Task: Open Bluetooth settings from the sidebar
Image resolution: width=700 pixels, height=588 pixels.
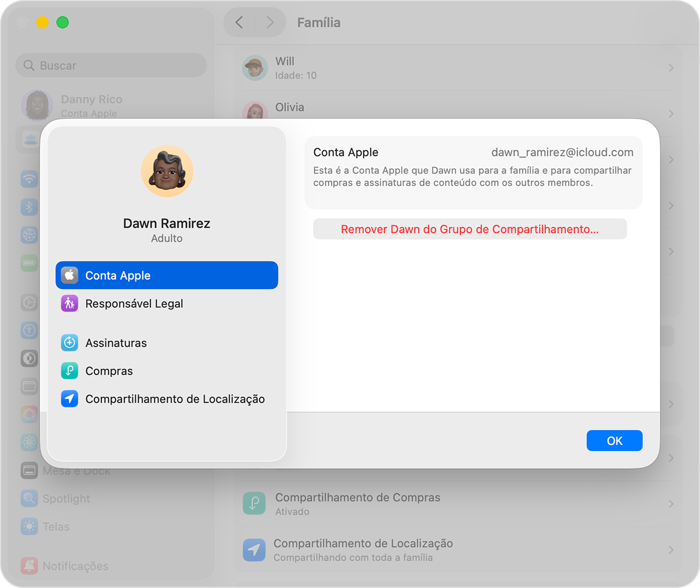Action: (30, 207)
